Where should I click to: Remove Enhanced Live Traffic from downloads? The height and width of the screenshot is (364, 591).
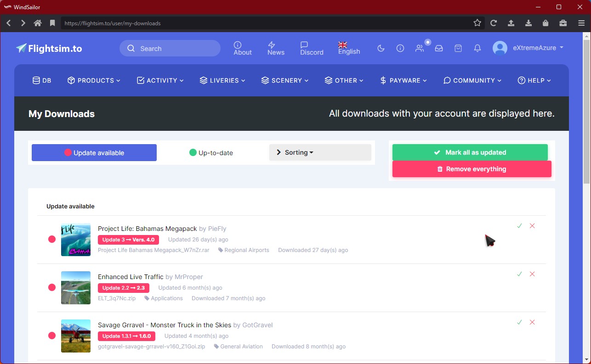(532, 274)
